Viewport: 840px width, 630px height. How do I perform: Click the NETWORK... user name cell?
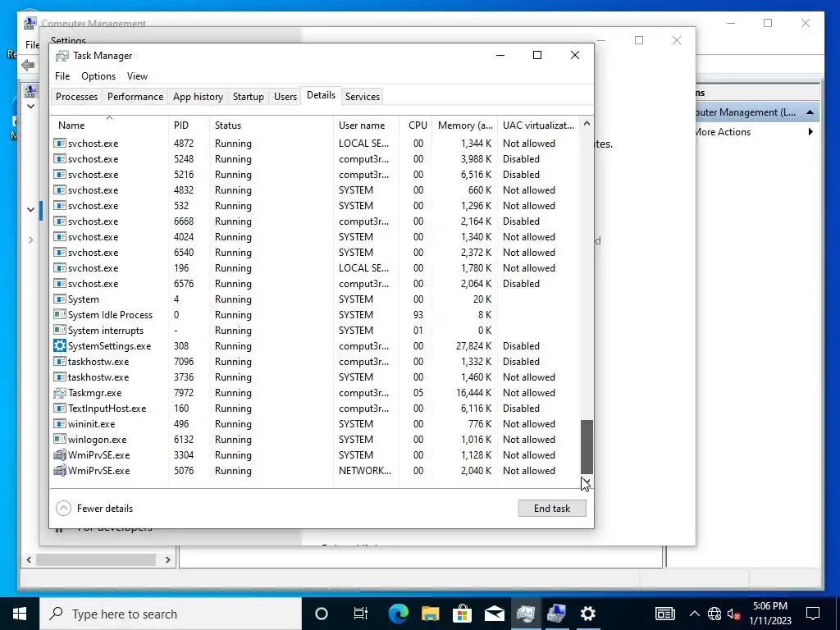365,470
